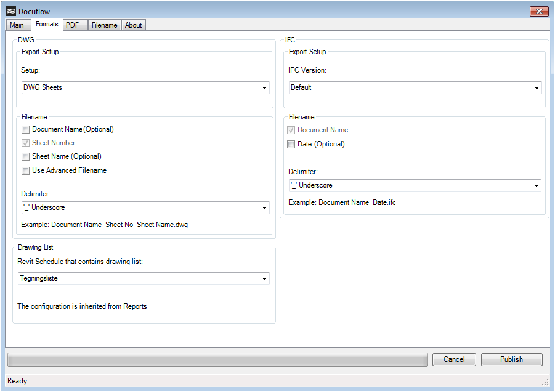Open the PDF tab
This screenshot has height=392, width=555.
tap(75, 25)
